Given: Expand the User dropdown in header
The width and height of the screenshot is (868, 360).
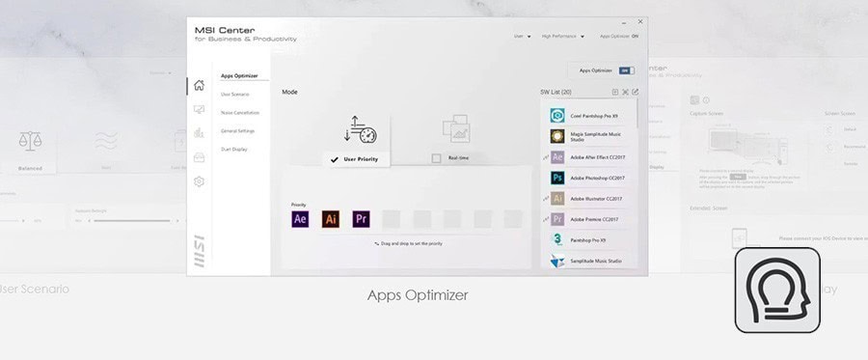Looking at the screenshot, I should tap(523, 36).
